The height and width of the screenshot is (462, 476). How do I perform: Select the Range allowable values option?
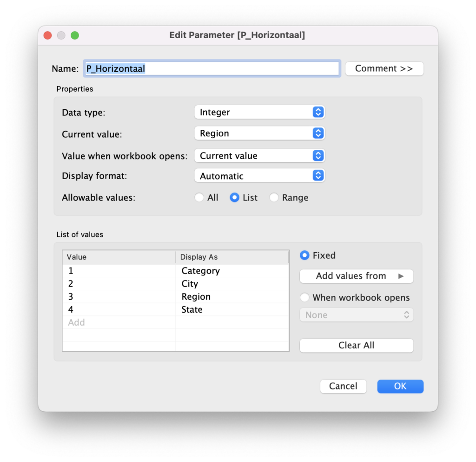[x=274, y=198]
